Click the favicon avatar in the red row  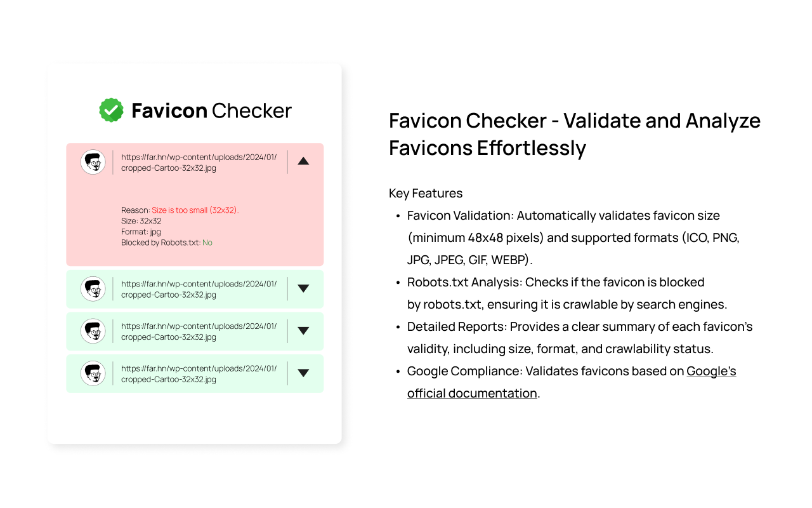tap(93, 162)
